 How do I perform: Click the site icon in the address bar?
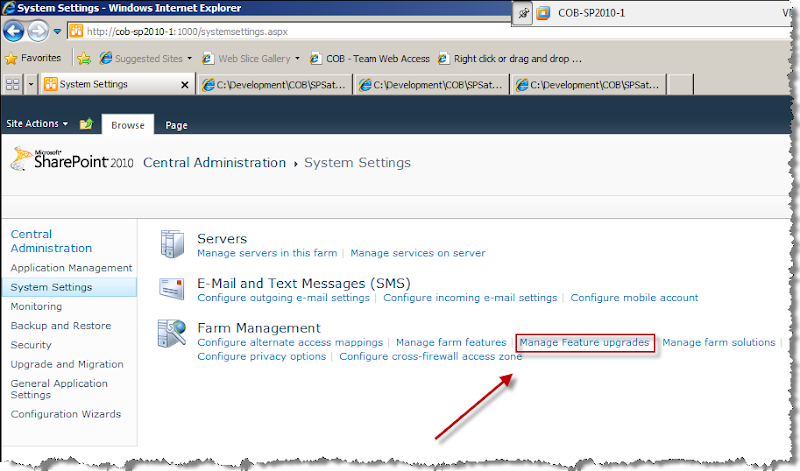[76, 31]
